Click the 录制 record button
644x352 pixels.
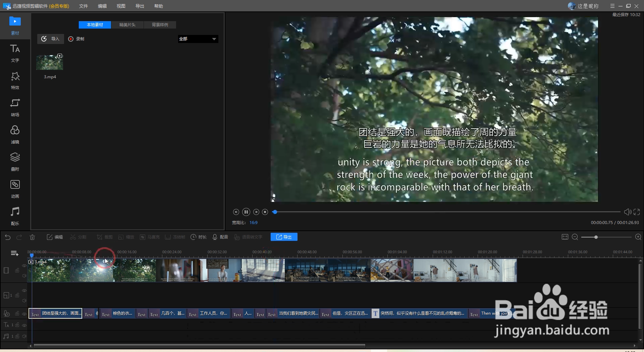coord(76,39)
